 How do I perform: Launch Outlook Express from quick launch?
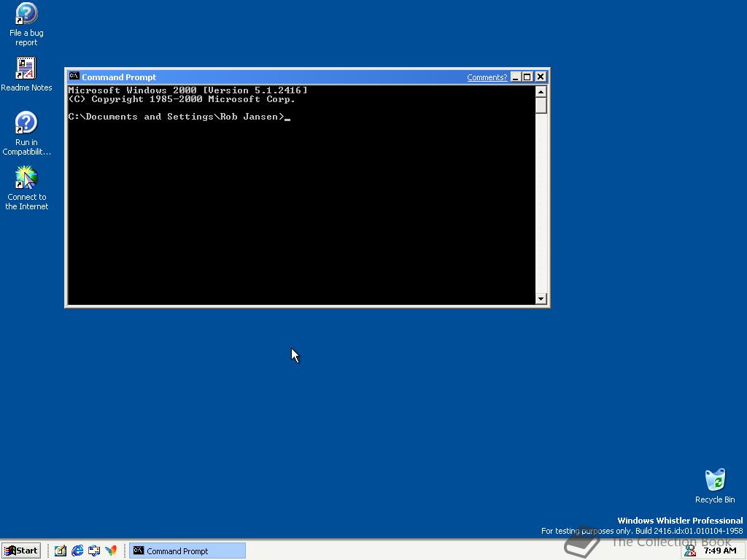(94, 551)
